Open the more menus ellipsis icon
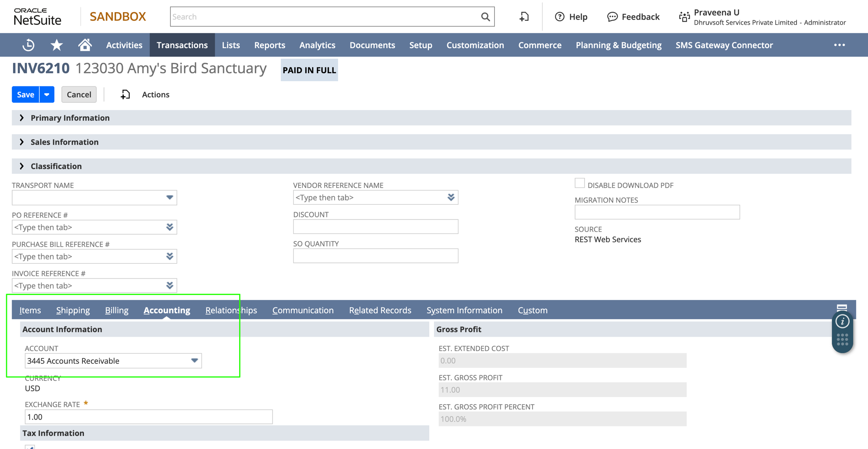 tap(839, 45)
